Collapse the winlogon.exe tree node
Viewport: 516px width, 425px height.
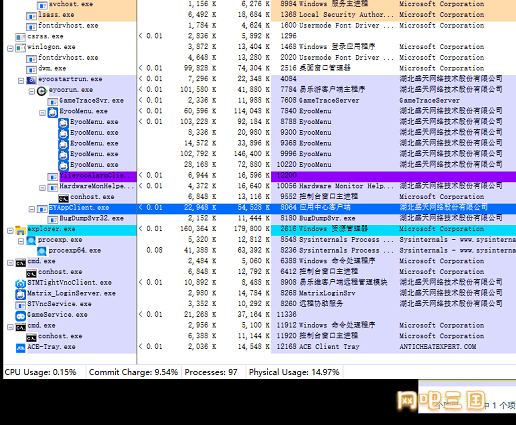click(x=10, y=49)
